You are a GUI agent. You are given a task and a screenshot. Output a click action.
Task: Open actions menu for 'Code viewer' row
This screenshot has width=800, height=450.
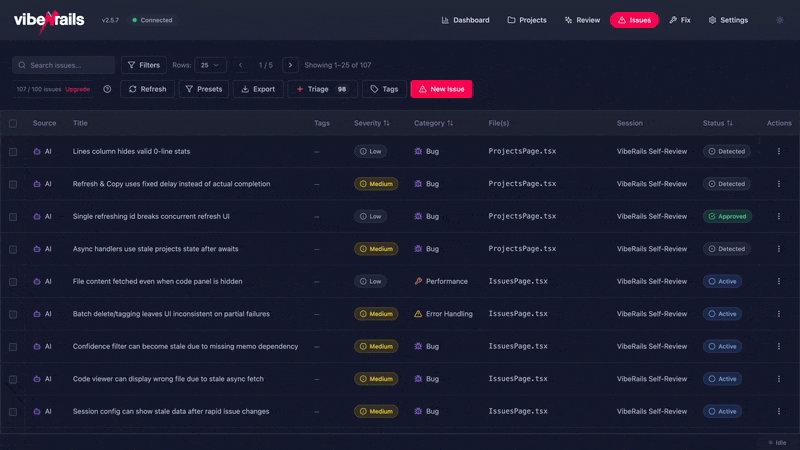pos(779,379)
